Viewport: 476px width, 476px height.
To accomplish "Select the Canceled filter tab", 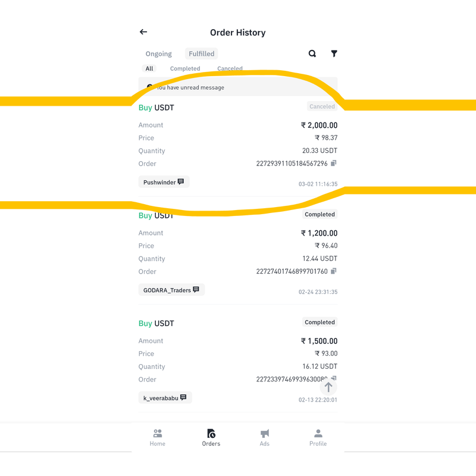I will 230,68.
